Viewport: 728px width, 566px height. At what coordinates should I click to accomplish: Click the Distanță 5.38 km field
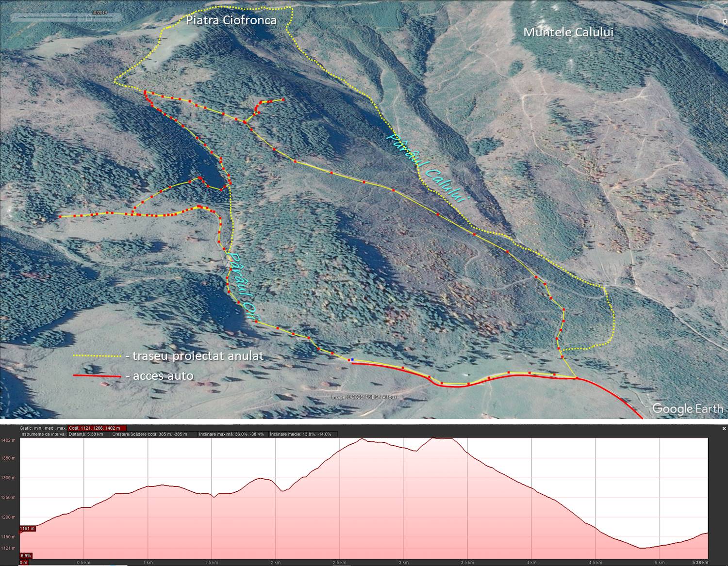pos(86,435)
